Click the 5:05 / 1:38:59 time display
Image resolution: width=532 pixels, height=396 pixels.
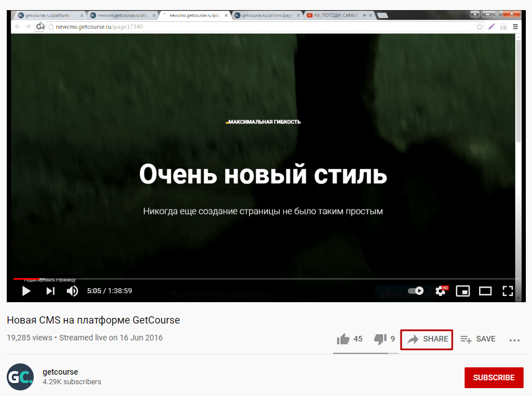[x=110, y=291]
